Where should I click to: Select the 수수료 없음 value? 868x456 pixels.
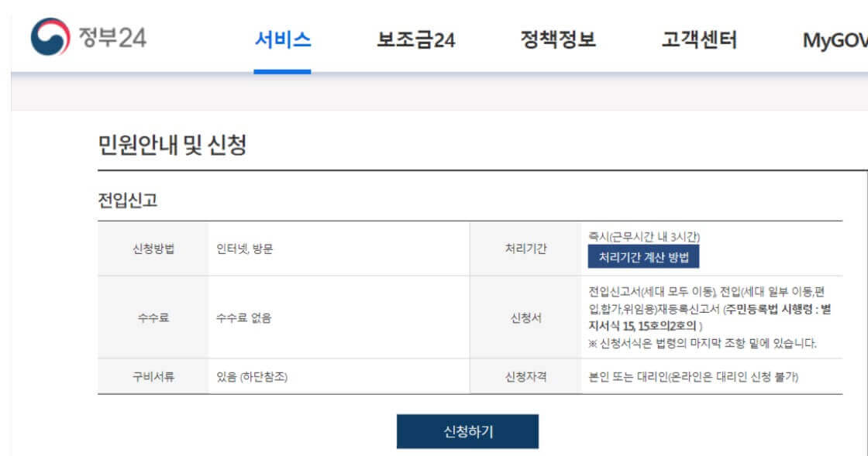tap(243, 318)
